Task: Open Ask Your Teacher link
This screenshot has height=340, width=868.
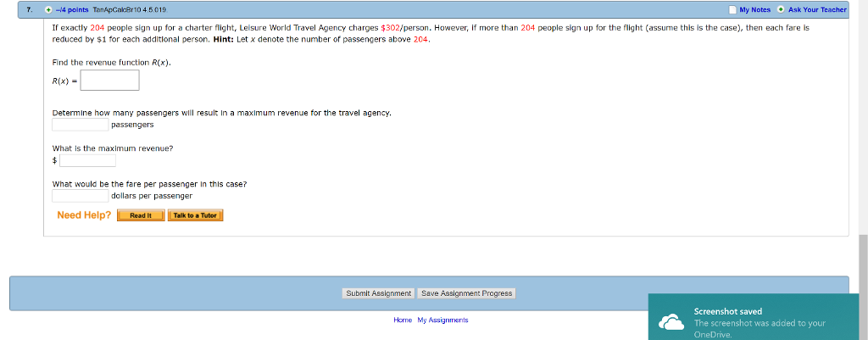Action: 817,9
